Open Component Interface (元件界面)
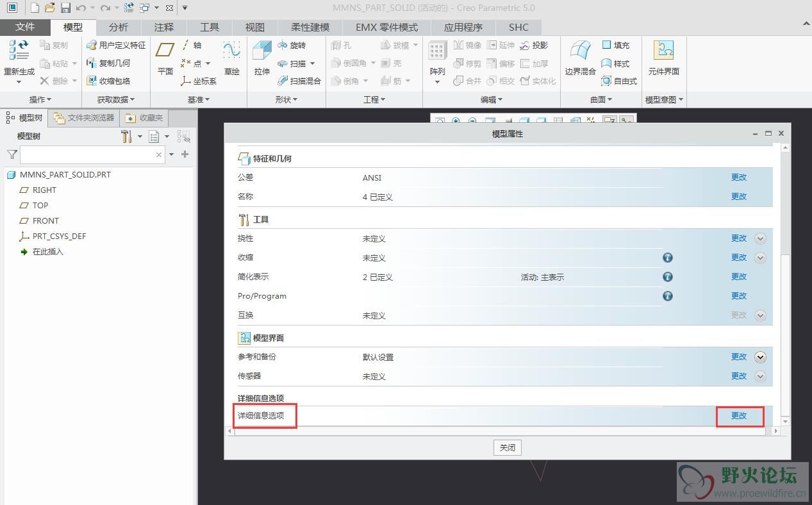Screen dimensions: 812x505 coord(663,59)
